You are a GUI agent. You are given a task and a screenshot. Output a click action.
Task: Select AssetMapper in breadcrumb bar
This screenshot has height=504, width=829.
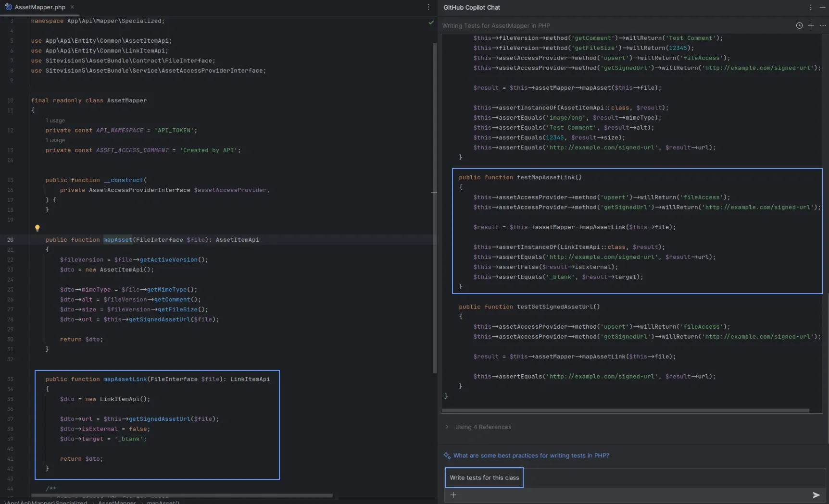coord(117,502)
